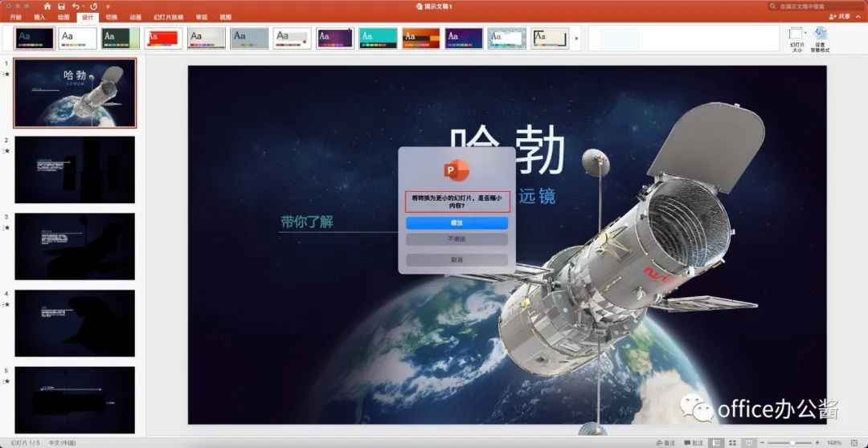Switch to the 切换 (Transitions) tab
Viewport: 868px width, 448px height.
[111, 17]
